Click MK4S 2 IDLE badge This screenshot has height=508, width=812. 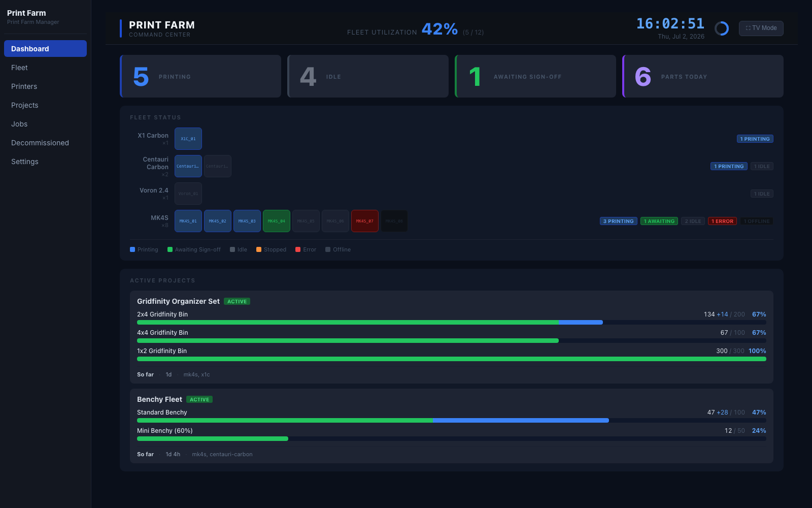[693, 221]
